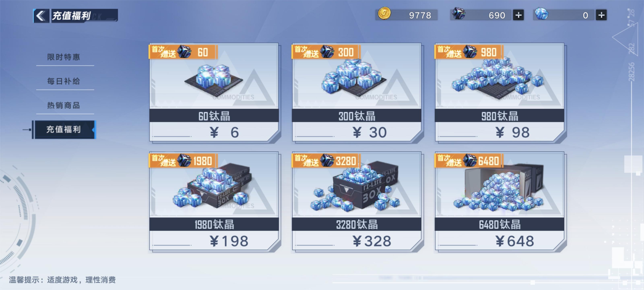644x290 pixels.
Task: Add more dark cube currency with plus
Action: pos(518,15)
